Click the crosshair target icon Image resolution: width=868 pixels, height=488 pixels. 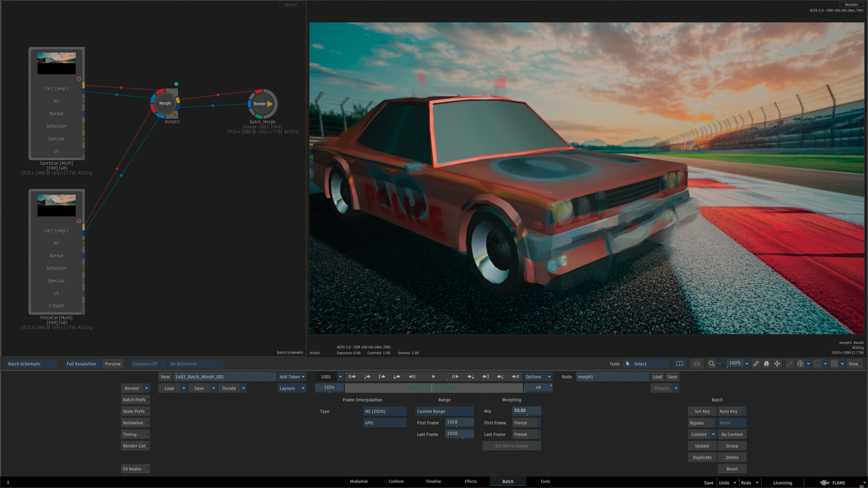[x=800, y=364]
